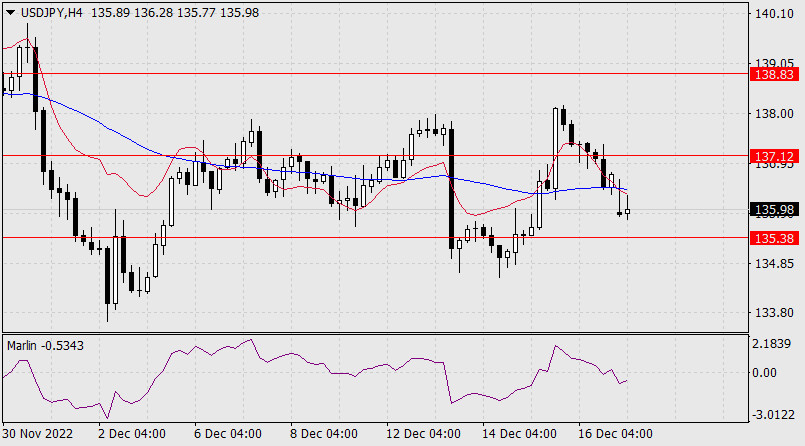This screenshot has height=446, width=805.
Task: Click the 16 Dec 04:00 time label
Action: click(x=617, y=434)
